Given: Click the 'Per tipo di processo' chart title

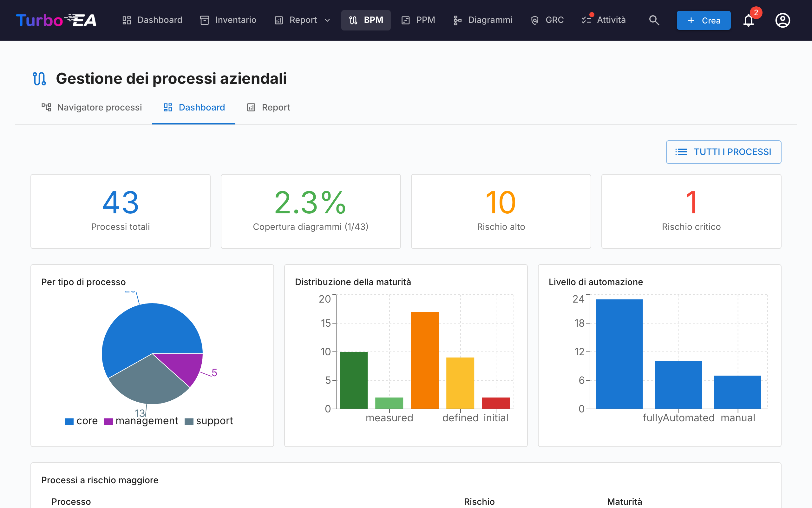Looking at the screenshot, I should (x=83, y=282).
